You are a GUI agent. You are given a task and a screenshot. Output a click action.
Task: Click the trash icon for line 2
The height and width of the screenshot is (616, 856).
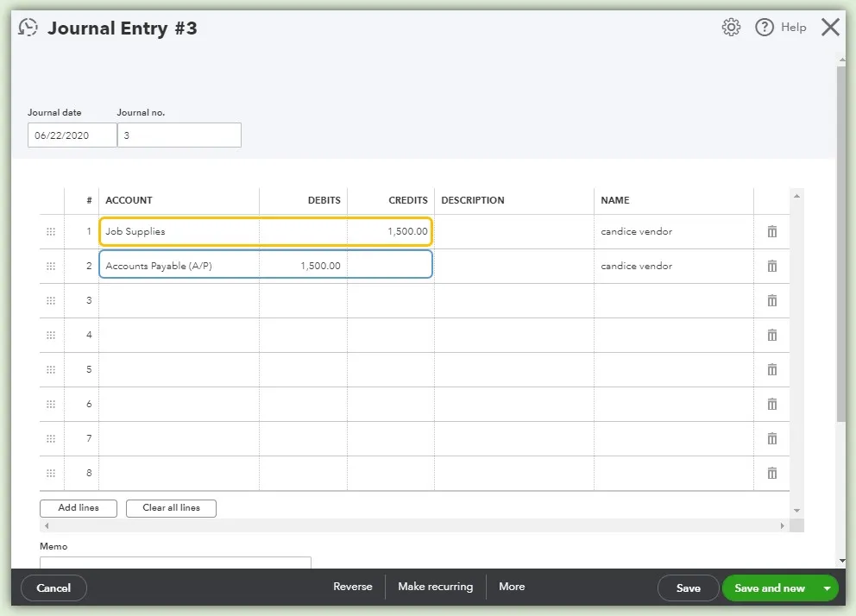point(771,266)
